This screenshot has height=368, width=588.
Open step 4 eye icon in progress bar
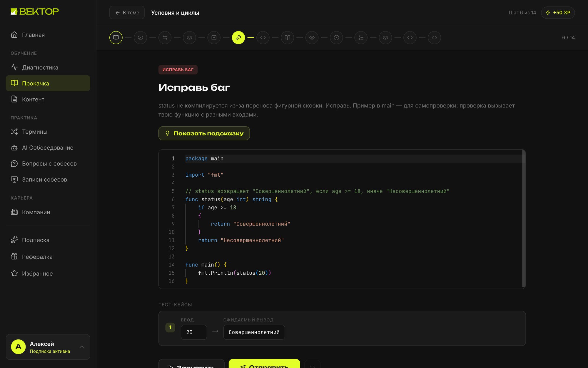pos(189,38)
